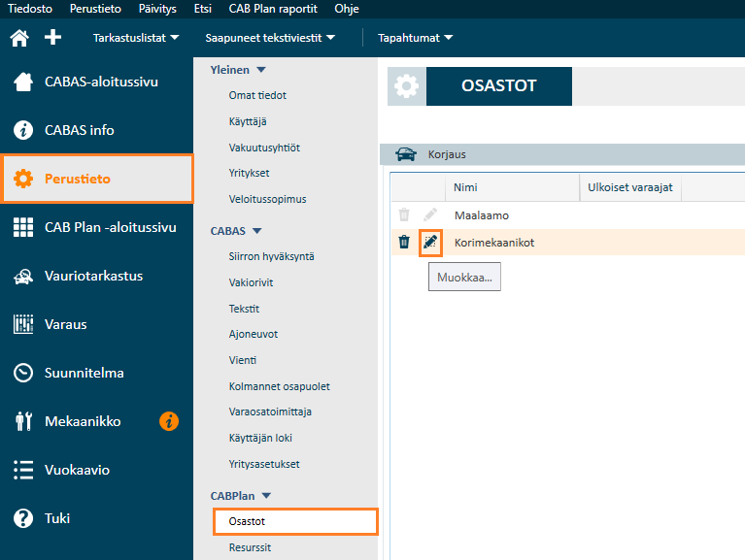Open the Käyttäjä settings page
This screenshot has height=560, width=745.
tap(248, 121)
